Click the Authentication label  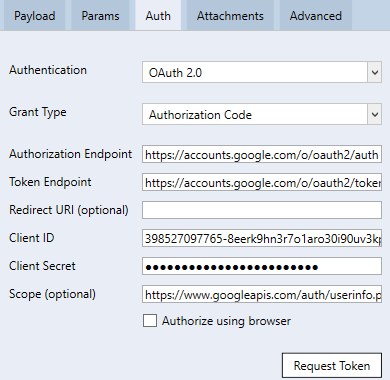[x=48, y=70]
